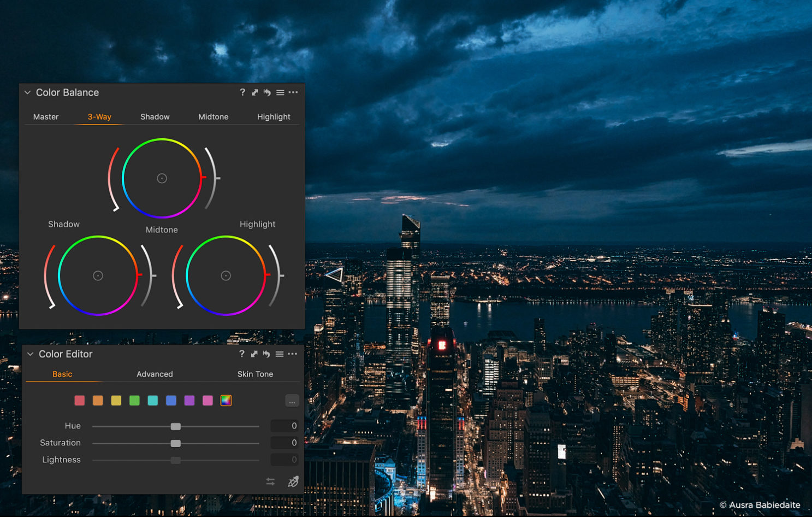Viewport: 812px width, 517px height.
Task: Select the full-spectrum rainbow color range
Action: pyautogui.click(x=226, y=401)
